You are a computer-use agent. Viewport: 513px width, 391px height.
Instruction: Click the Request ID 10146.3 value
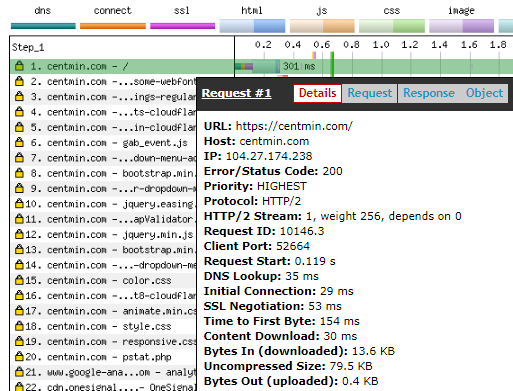(302, 231)
